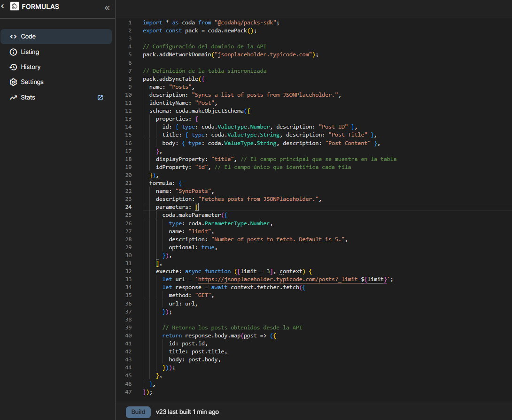Click the Listing info circle icon
The width and height of the screenshot is (512, 420).
coord(13,52)
